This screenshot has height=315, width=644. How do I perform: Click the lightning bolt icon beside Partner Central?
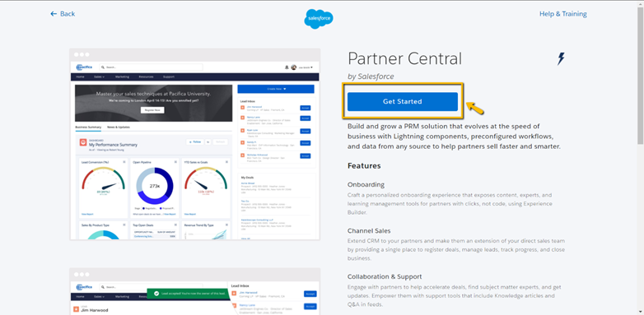561,58
